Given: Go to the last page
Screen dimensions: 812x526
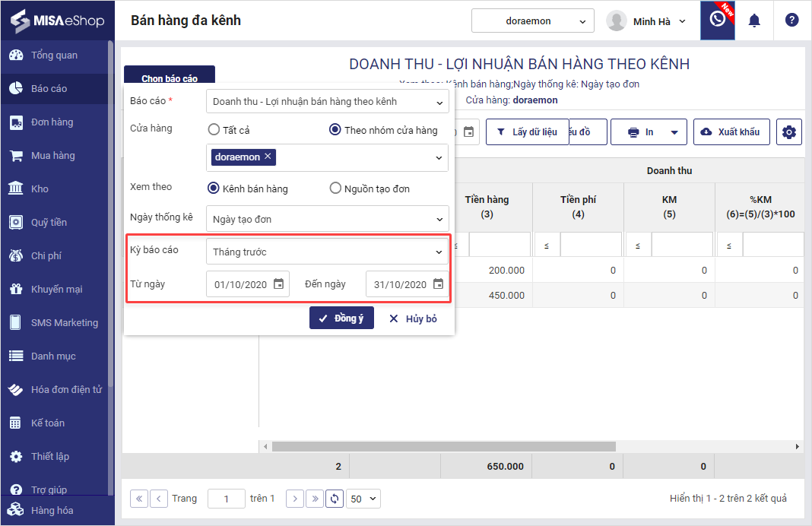Looking at the screenshot, I should point(315,499).
